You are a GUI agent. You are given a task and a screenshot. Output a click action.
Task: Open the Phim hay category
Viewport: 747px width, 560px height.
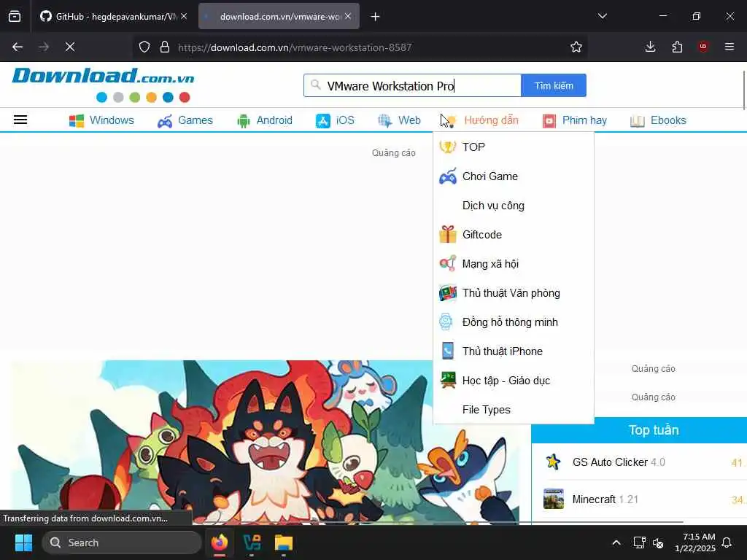575,120
